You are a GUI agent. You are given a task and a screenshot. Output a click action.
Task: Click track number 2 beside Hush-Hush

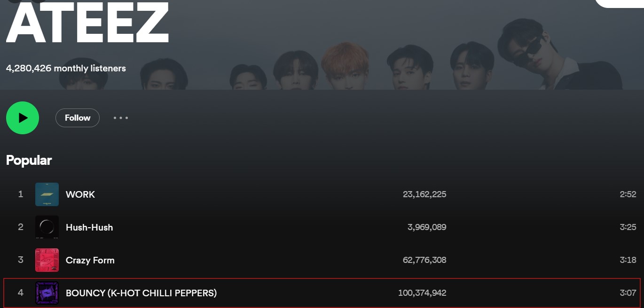[21, 227]
